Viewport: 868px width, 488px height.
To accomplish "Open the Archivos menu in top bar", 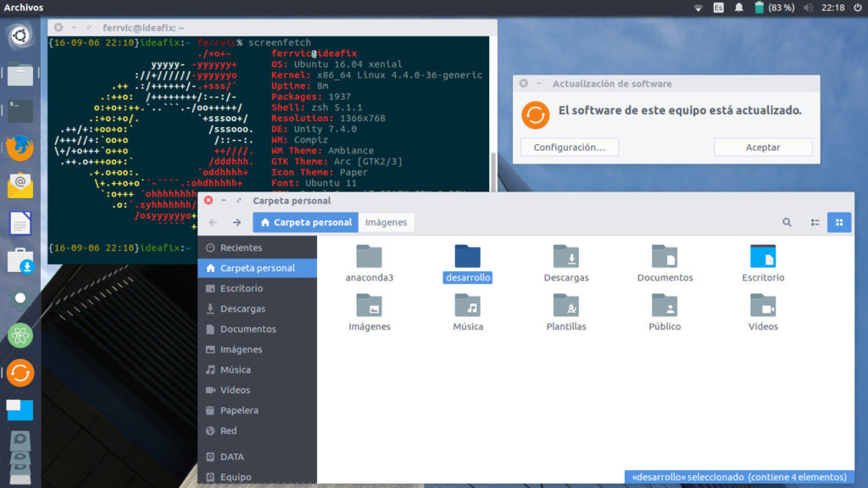I will coord(24,8).
